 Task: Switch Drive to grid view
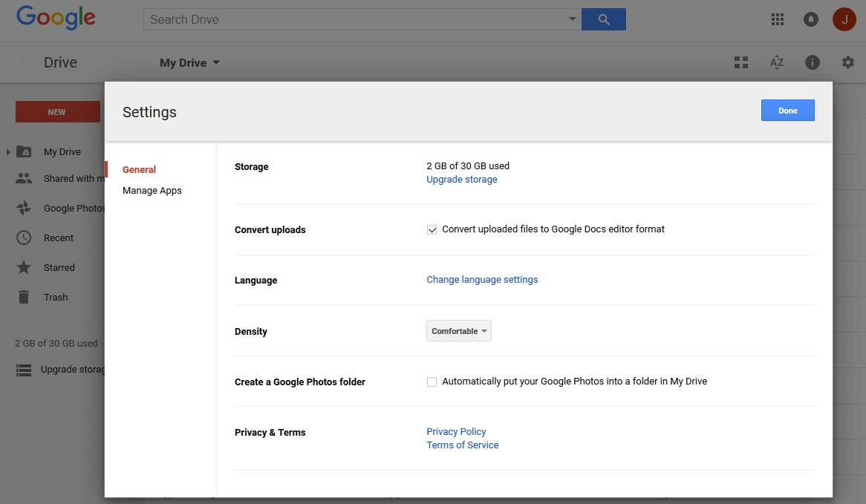[x=740, y=62]
